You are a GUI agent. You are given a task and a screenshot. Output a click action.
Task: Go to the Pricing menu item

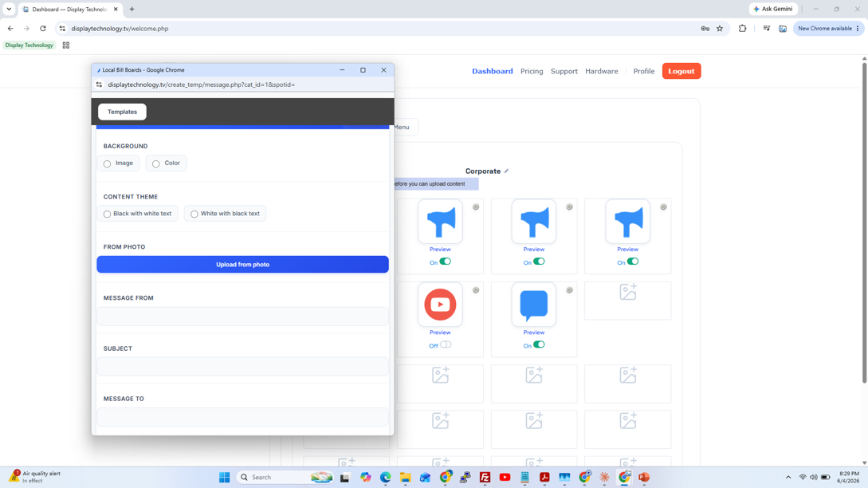click(x=532, y=71)
